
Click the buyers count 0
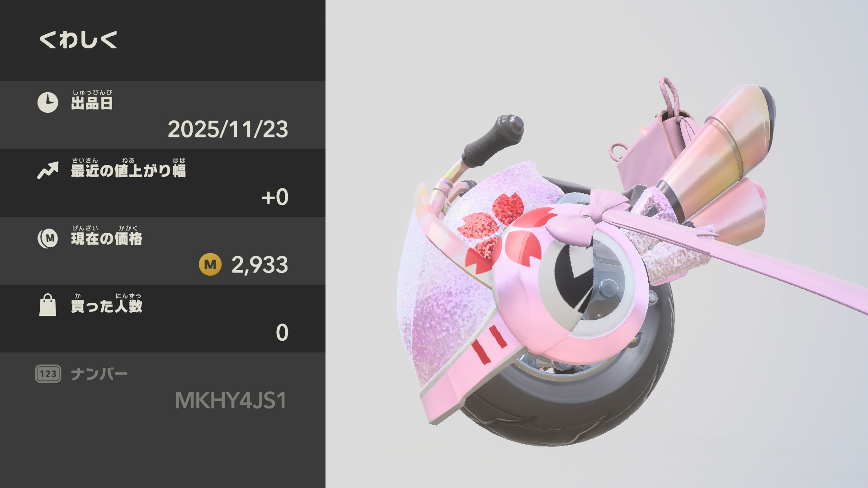(x=282, y=333)
